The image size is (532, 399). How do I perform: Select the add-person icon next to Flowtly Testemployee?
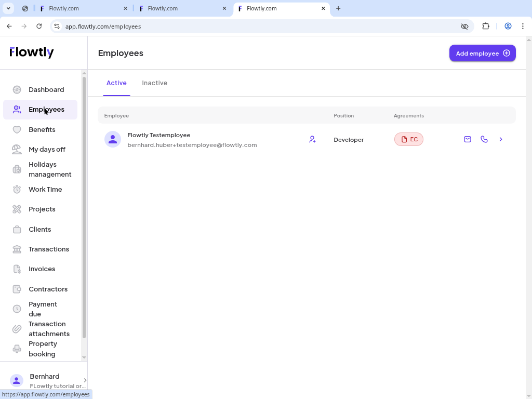[x=312, y=139]
